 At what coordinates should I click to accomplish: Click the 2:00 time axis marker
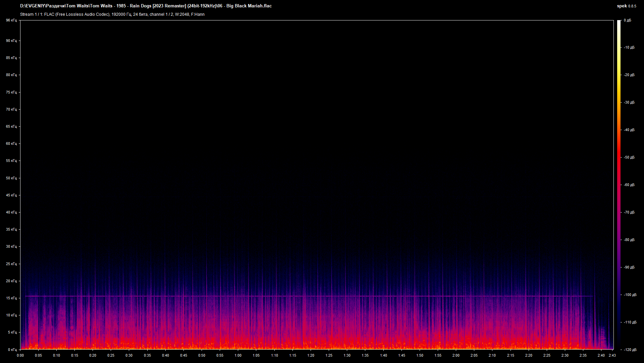456,355
